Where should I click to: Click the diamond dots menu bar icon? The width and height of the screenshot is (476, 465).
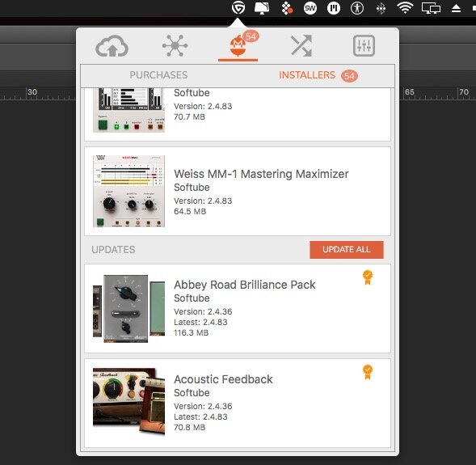point(287,8)
